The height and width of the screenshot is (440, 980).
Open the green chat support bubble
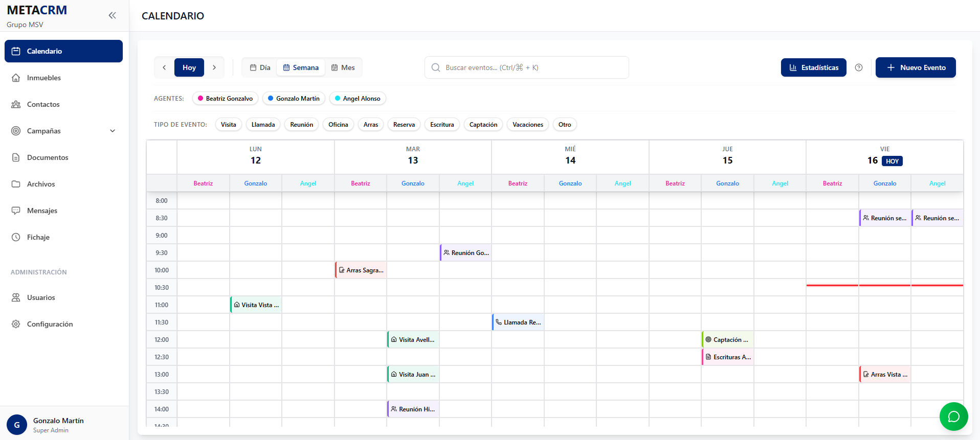click(953, 416)
